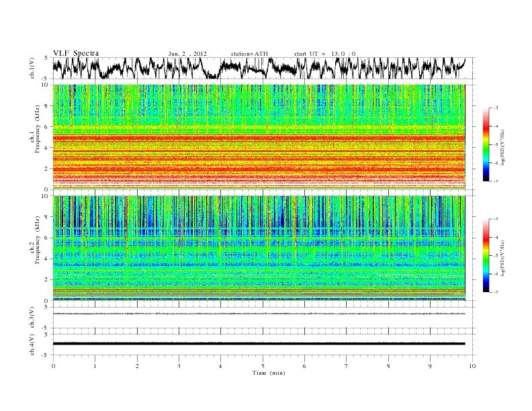
Task: Click the "2" kHz tick of ch.2 spectrogram
Action: coord(46,280)
